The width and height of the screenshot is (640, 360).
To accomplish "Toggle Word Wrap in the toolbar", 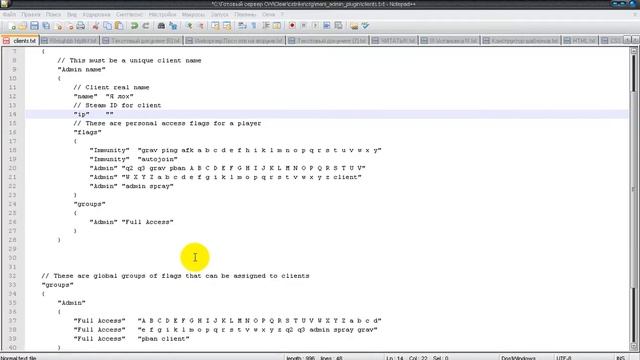I will click(x=242, y=26).
